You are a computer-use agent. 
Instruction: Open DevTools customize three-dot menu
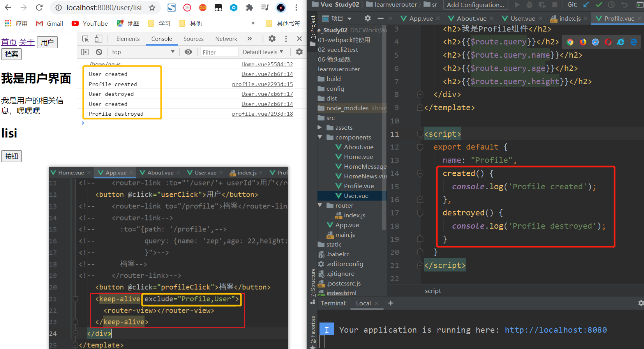[286, 39]
